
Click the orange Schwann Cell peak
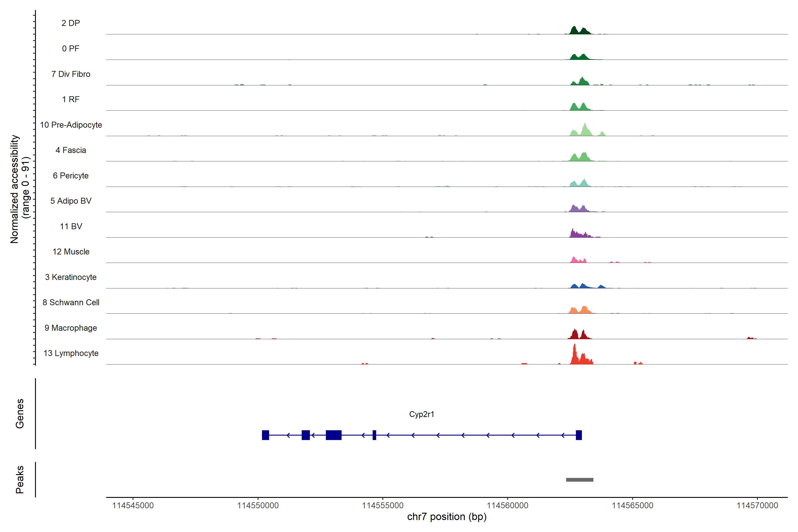pos(584,310)
